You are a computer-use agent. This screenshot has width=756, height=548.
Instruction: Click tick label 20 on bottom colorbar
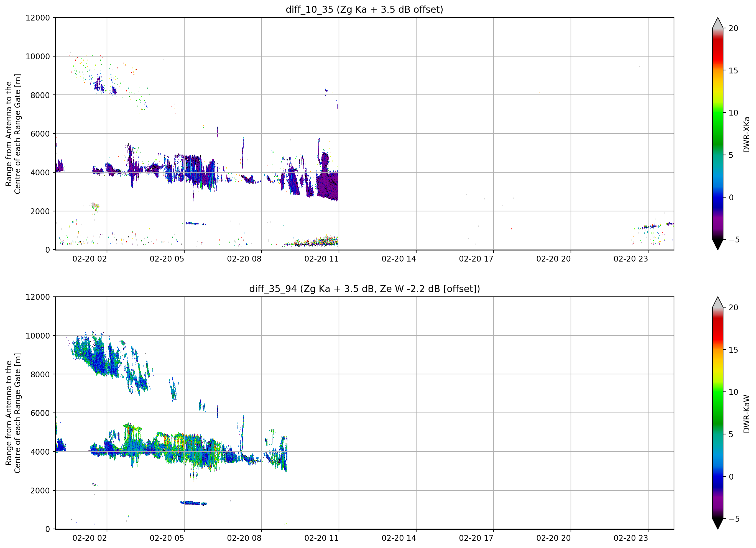click(x=733, y=308)
